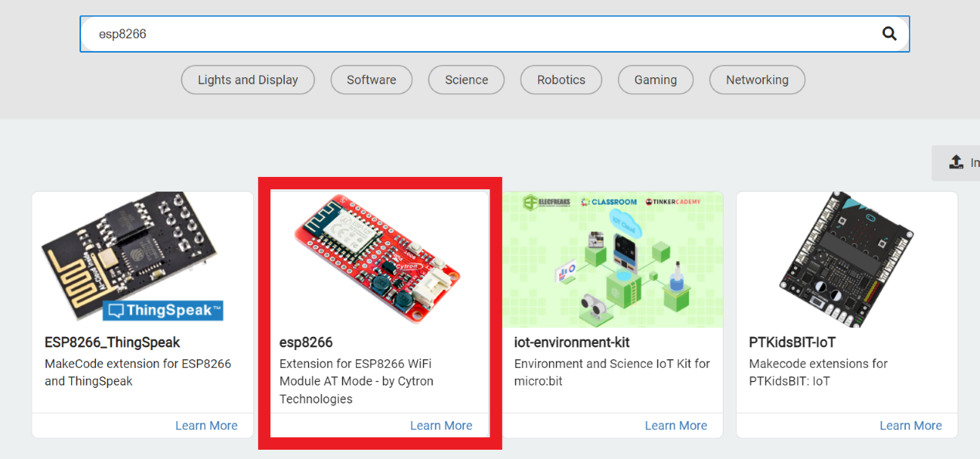This screenshot has width=980, height=459.
Task: Filter extensions by Lights and Display
Action: pyautogui.click(x=248, y=80)
